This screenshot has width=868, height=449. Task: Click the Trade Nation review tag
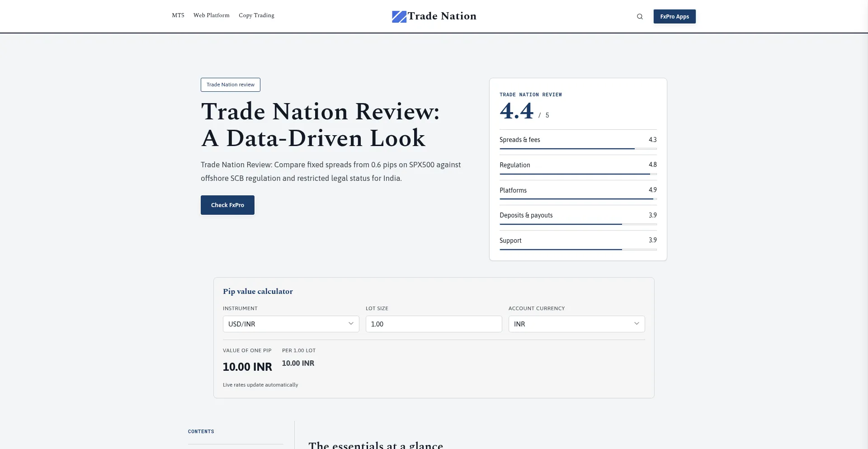click(231, 85)
